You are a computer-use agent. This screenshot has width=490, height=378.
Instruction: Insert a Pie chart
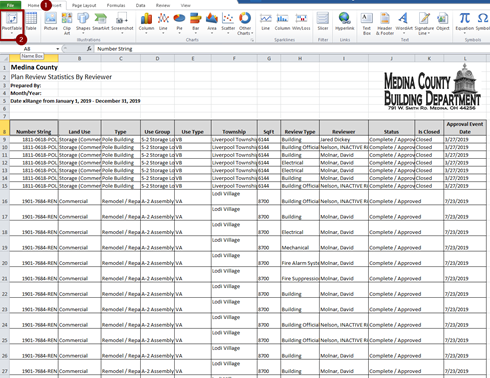coord(179,23)
